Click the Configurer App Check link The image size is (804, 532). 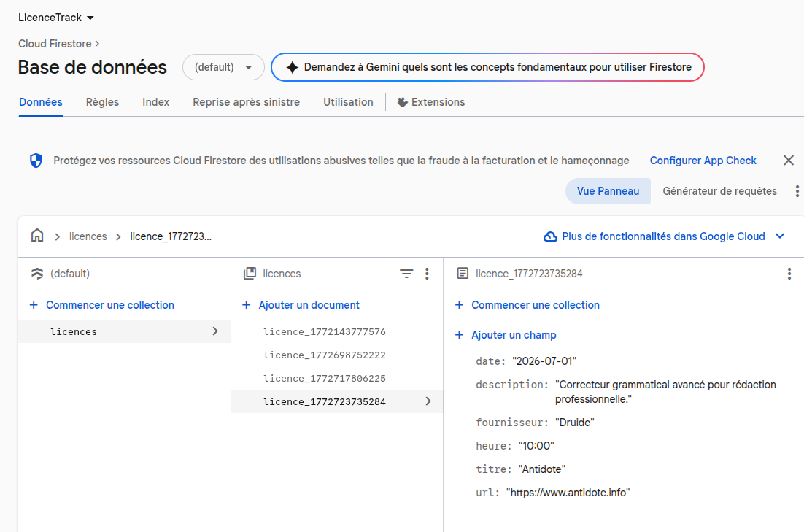pyautogui.click(x=703, y=161)
